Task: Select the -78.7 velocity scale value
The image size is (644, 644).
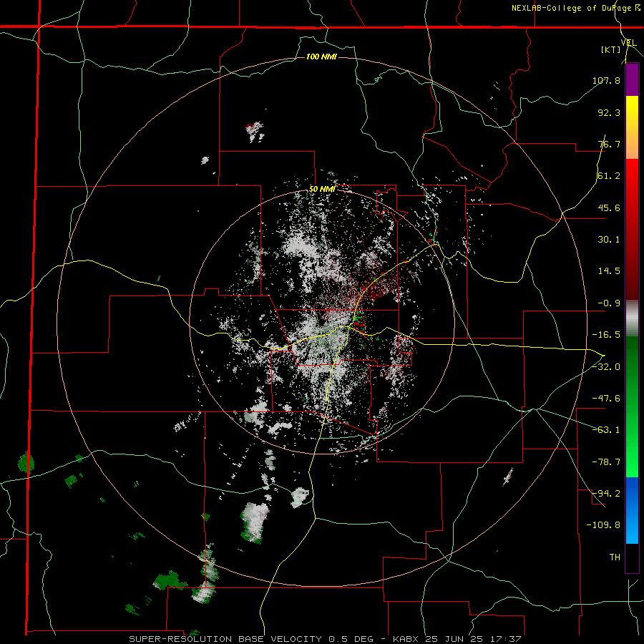Action: 606,462
